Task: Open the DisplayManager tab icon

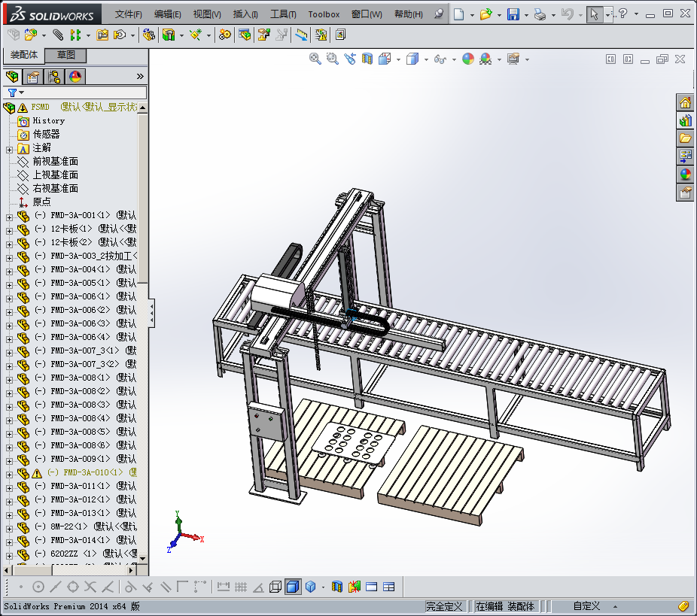Action: (x=75, y=77)
